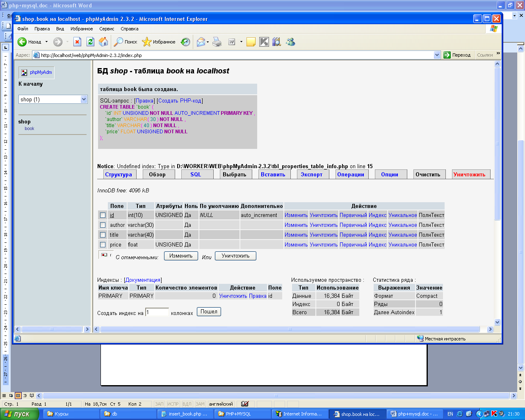The height and width of the screenshot is (420, 525).
Task: Expand the address bar dropdown arrow
Action: click(437, 55)
